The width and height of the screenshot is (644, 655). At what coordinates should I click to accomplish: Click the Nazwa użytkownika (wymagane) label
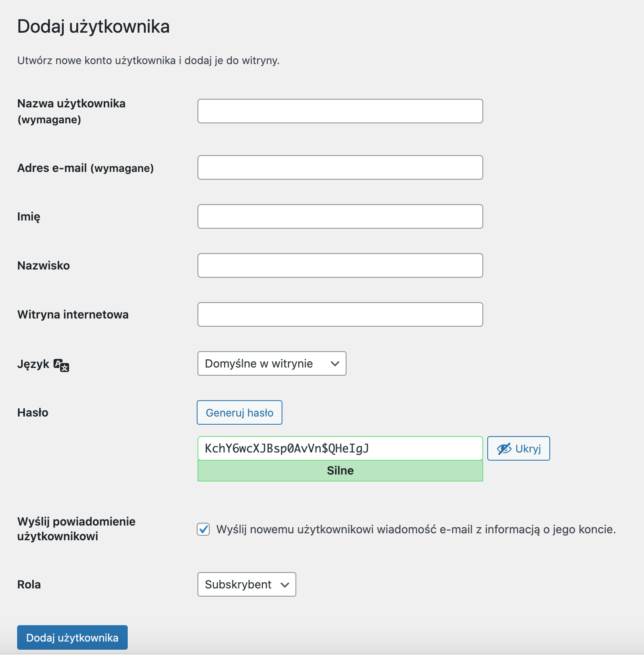[x=71, y=111]
